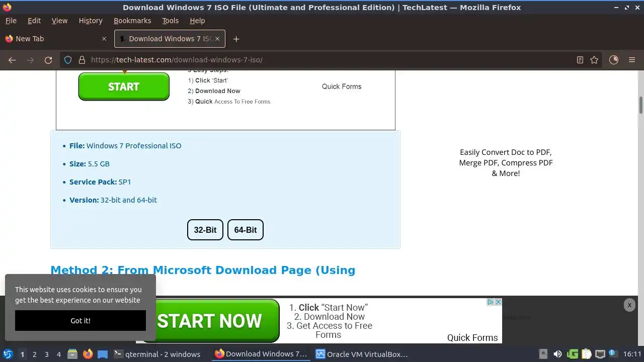
Task: Reload the current page
Action: click(x=48, y=60)
